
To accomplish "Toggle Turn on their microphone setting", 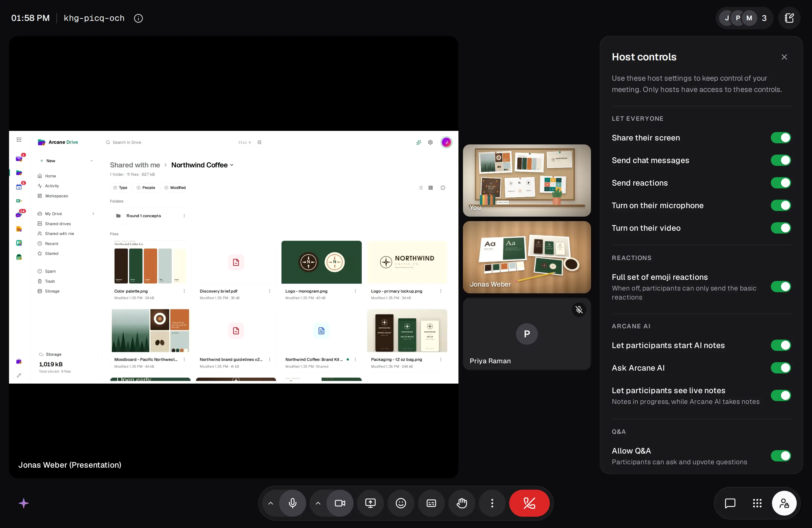I will click(781, 205).
